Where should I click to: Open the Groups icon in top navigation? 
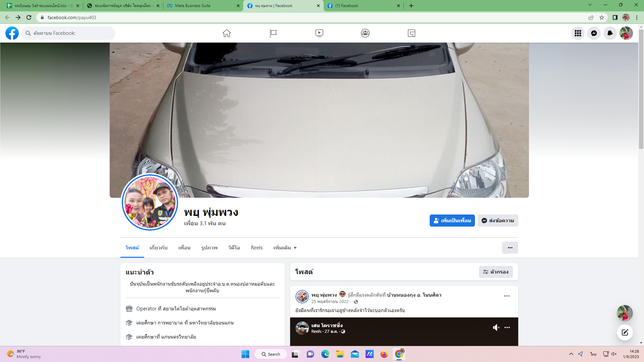[x=365, y=33]
